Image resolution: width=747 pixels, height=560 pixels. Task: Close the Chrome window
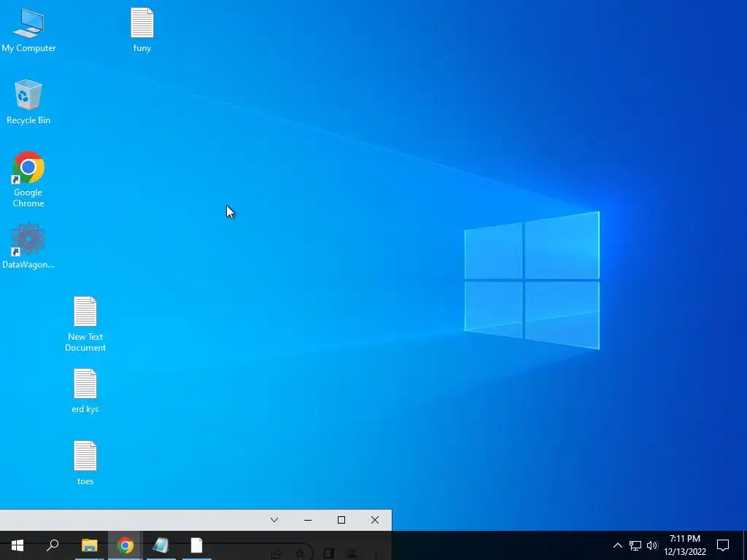[375, 520]
